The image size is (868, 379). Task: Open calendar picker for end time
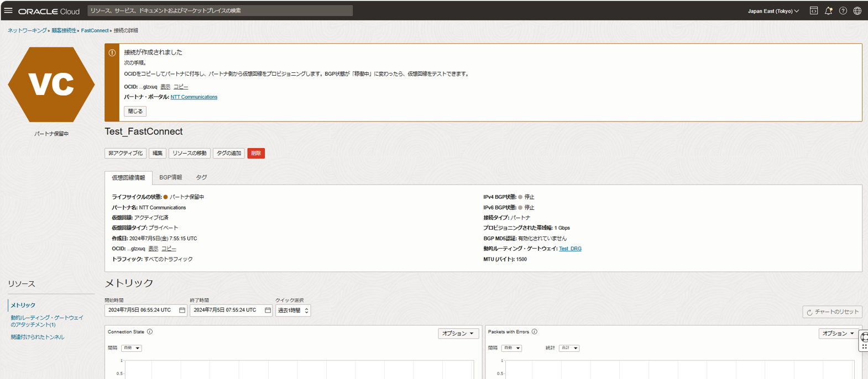point(268,310)
